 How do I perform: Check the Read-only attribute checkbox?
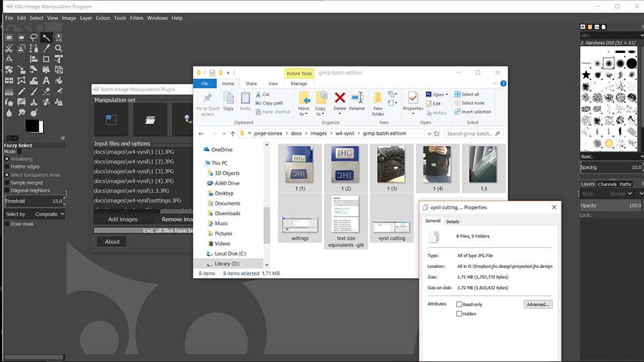coord(459,304)
